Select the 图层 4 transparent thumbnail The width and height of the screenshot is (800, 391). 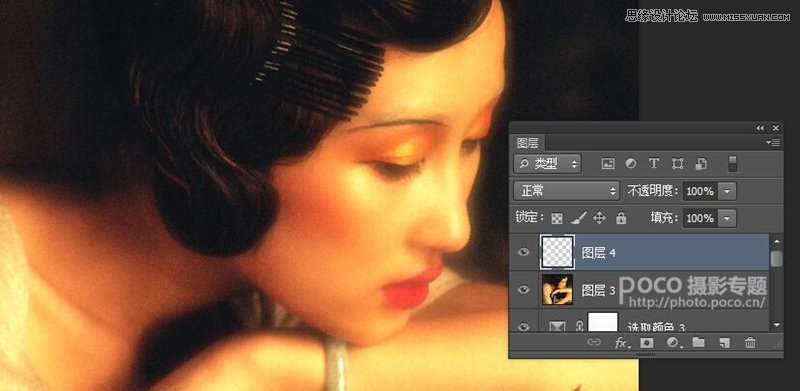point(557,252)
